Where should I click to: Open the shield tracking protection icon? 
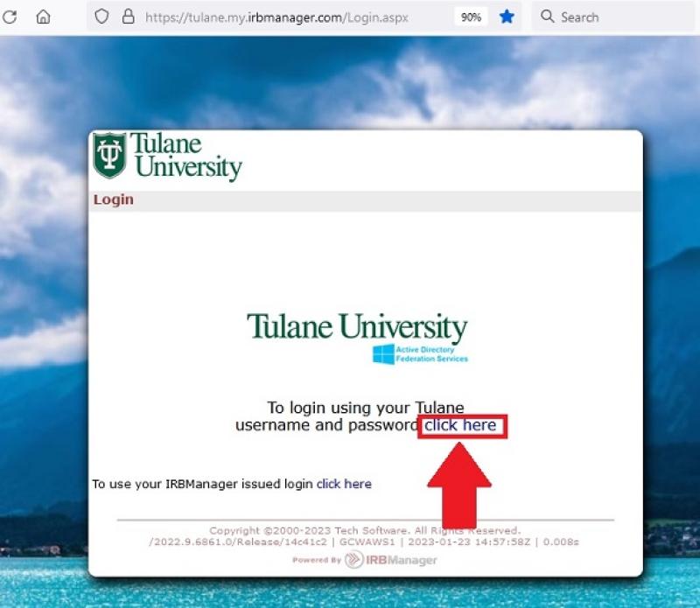[x=101, y=17]
